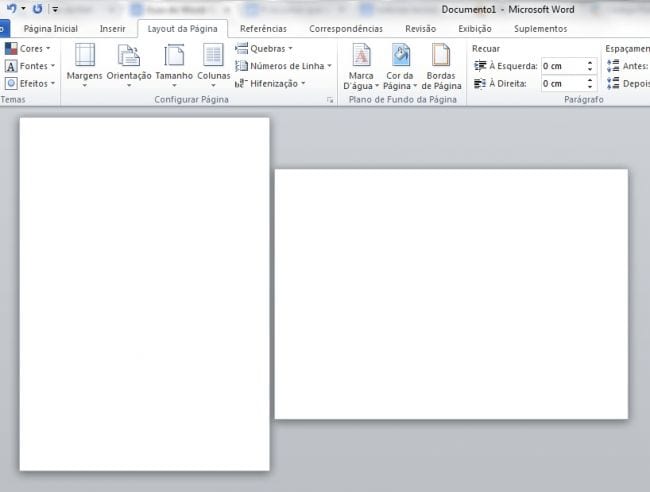Viewport: 650px width, 492px height.
Task: Open the Hifenização menu label
Action: 274,83
